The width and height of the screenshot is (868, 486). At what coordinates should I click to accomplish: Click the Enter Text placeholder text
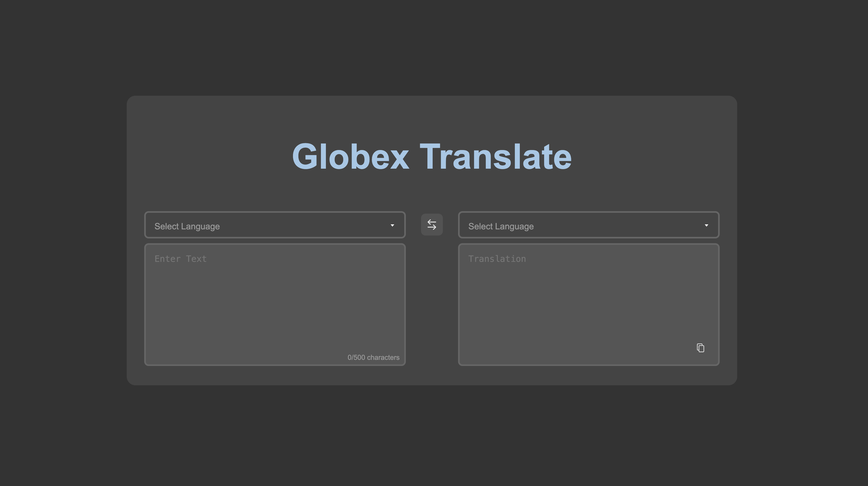pos(181,258)
